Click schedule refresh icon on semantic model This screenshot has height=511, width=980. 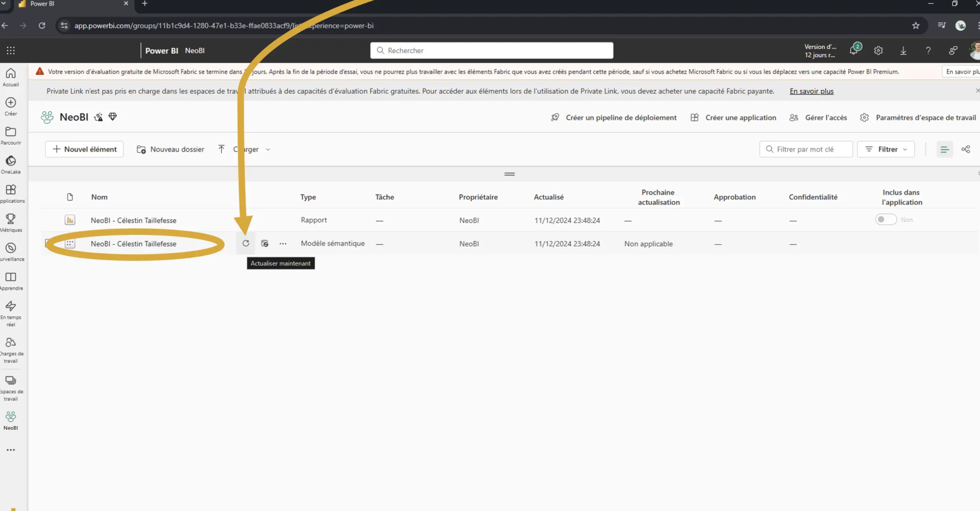265,243
